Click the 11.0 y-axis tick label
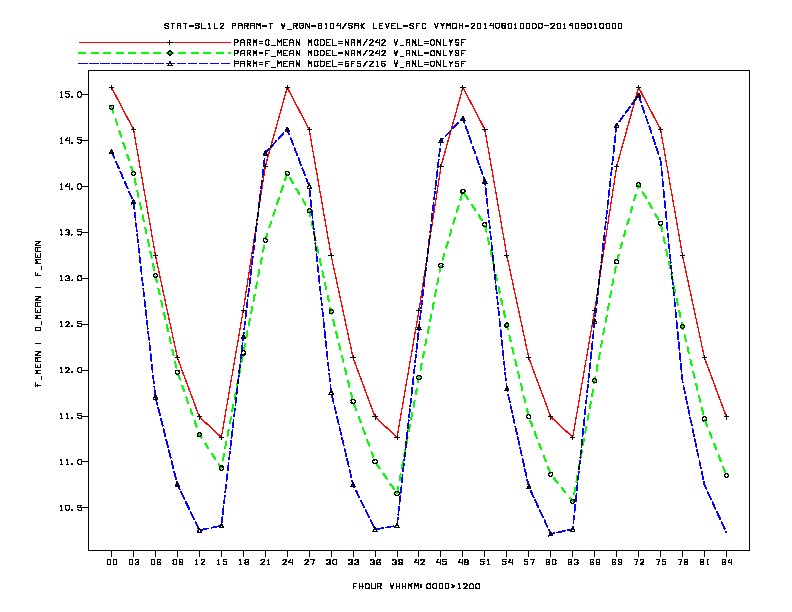 70,462
